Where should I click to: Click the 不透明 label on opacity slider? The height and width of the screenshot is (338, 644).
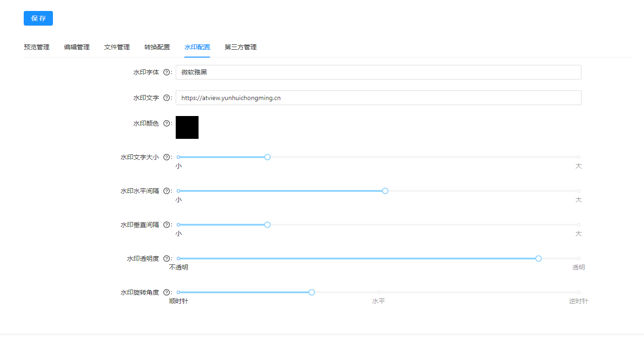point(178,267)
